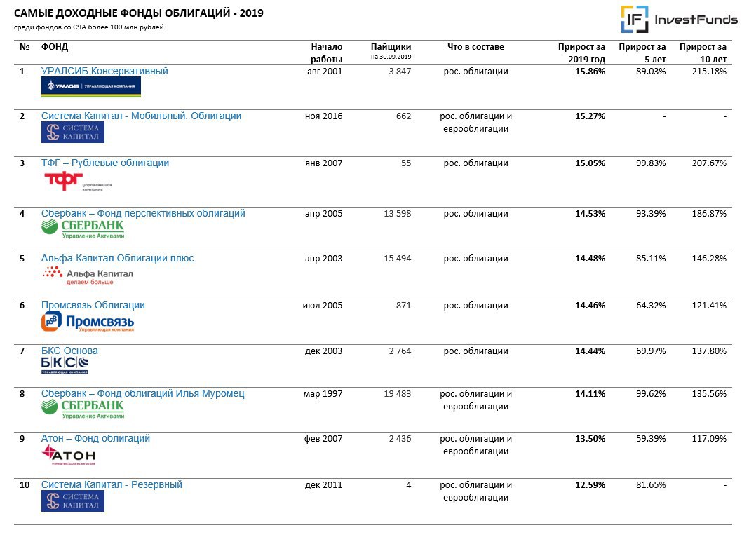The width and height of the screenshot is (756, 537).
Task: Select the июл 2005 start date
Action: tap(323, 306)
